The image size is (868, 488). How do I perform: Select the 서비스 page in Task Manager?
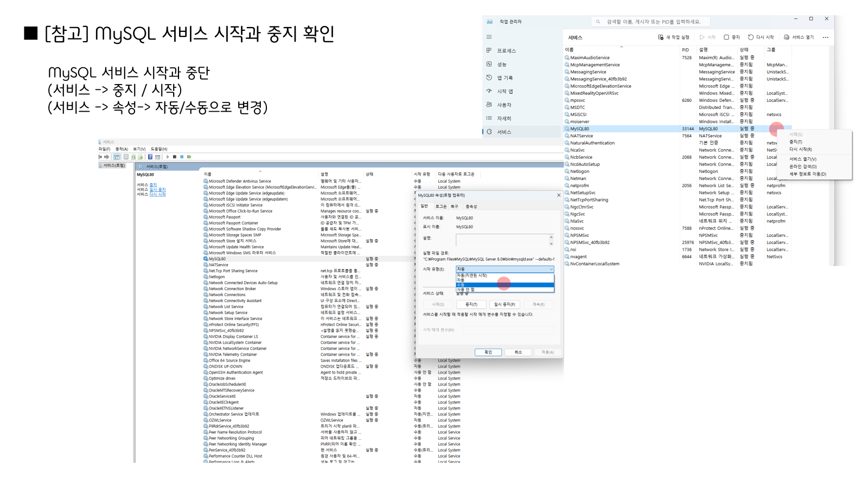pyautogui.click(x=521, y=132)
